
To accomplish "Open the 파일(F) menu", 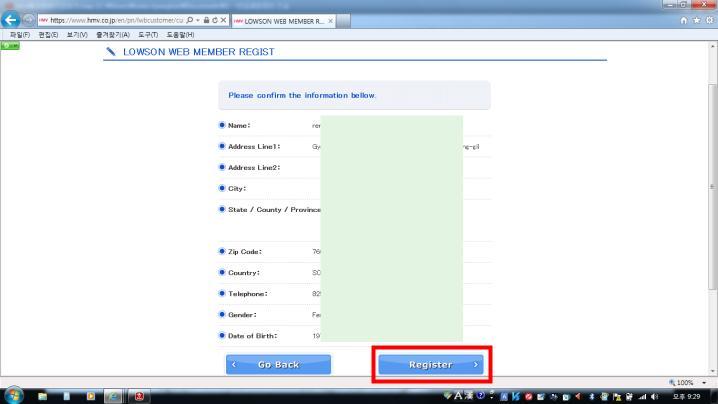I will (19, 35).
